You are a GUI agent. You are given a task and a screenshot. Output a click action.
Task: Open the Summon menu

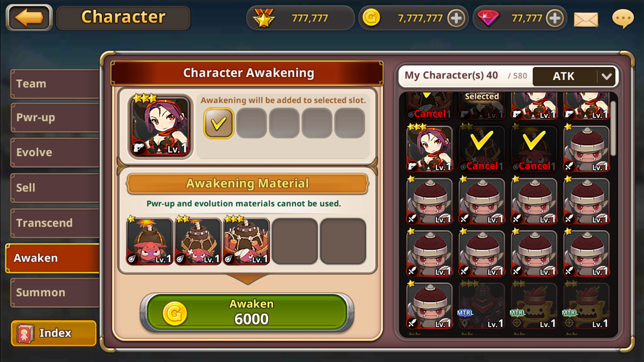point(54,292)
